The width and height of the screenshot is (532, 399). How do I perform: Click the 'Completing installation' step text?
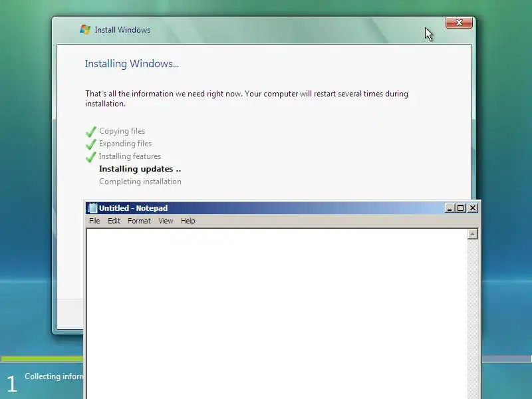click(x=140, y=182)
